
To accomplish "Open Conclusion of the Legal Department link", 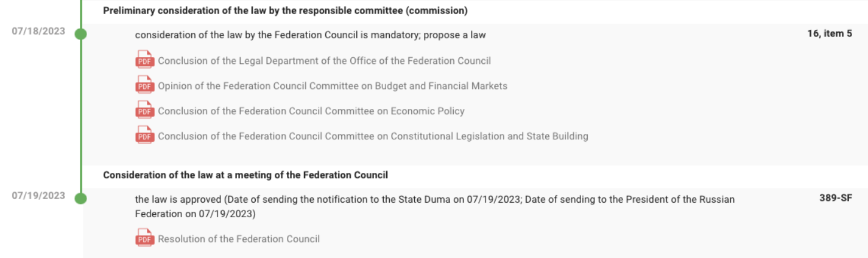I will click(x=324, y=61).
